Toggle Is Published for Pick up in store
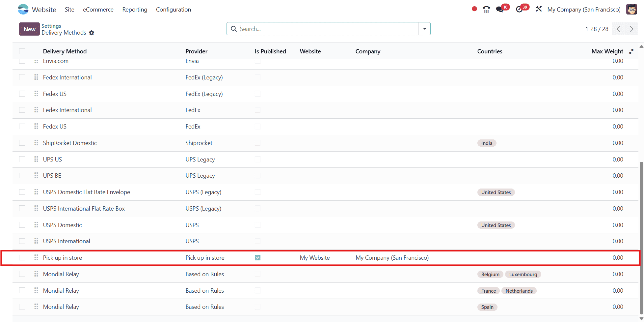The height and width of the screenshot is (322, 644). coord(257,257)
